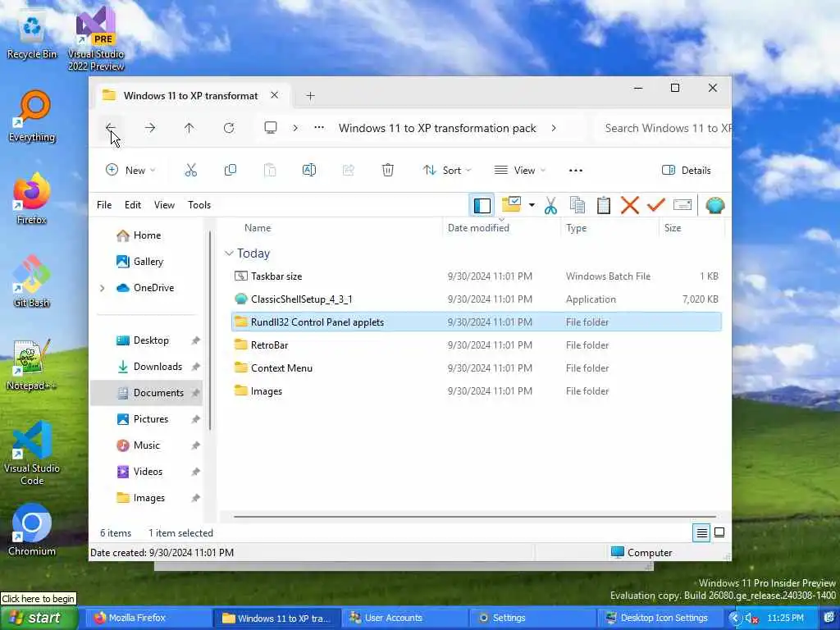Click the Classic toolbar Copy icon

coord(577,205)
